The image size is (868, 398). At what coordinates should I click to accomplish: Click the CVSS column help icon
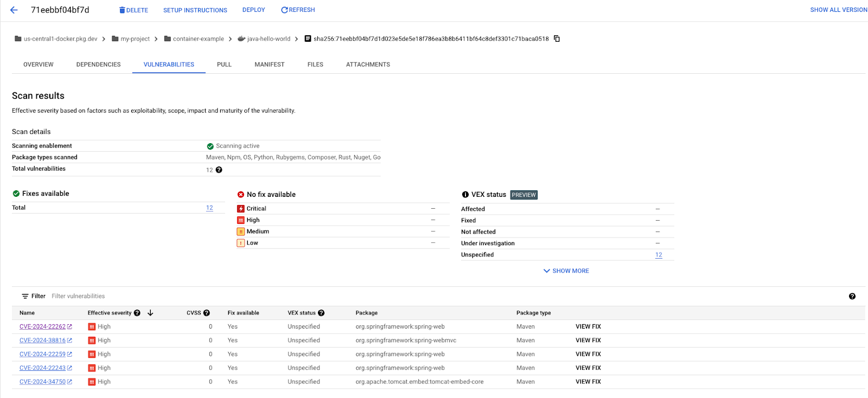point(207,313)
